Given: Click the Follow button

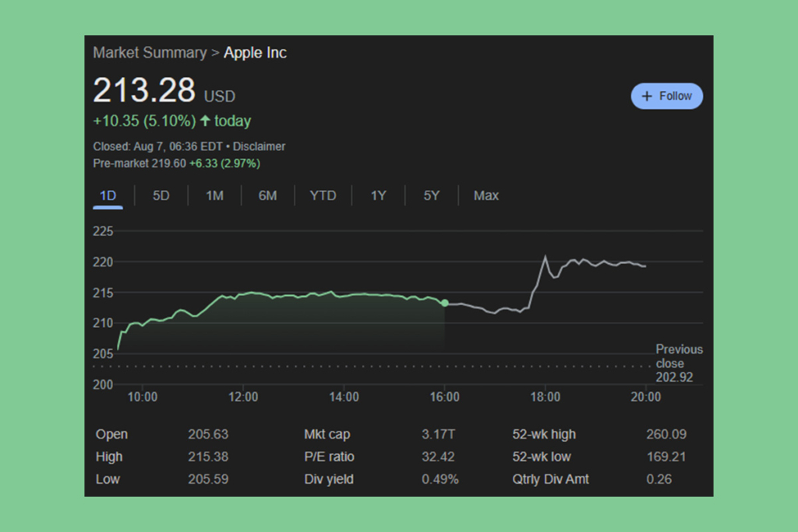Looking at the screenshot, I should (666, 96).
